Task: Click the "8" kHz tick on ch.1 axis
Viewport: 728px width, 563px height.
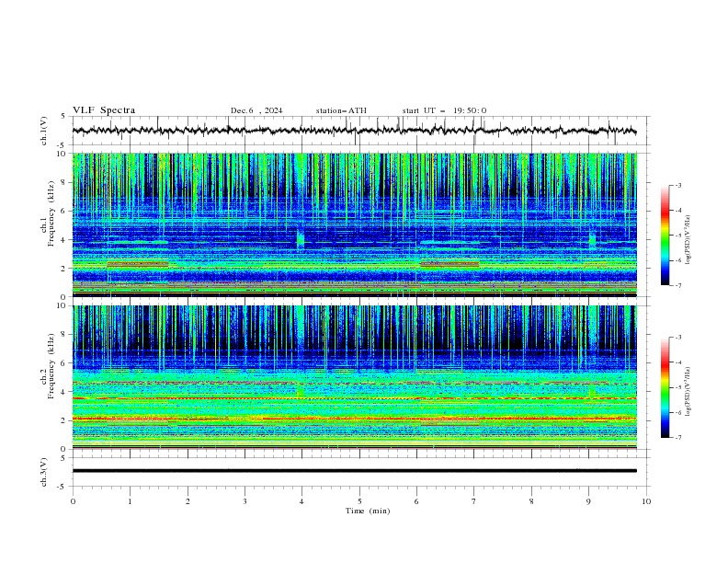Action: pos(65,182)
